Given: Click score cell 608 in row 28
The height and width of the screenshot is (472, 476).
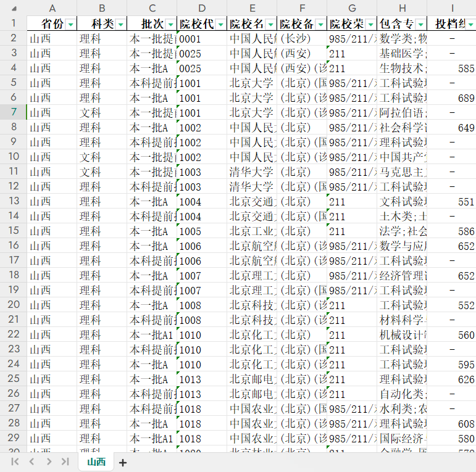Looking at the screenshot, I should click(452, 423).
